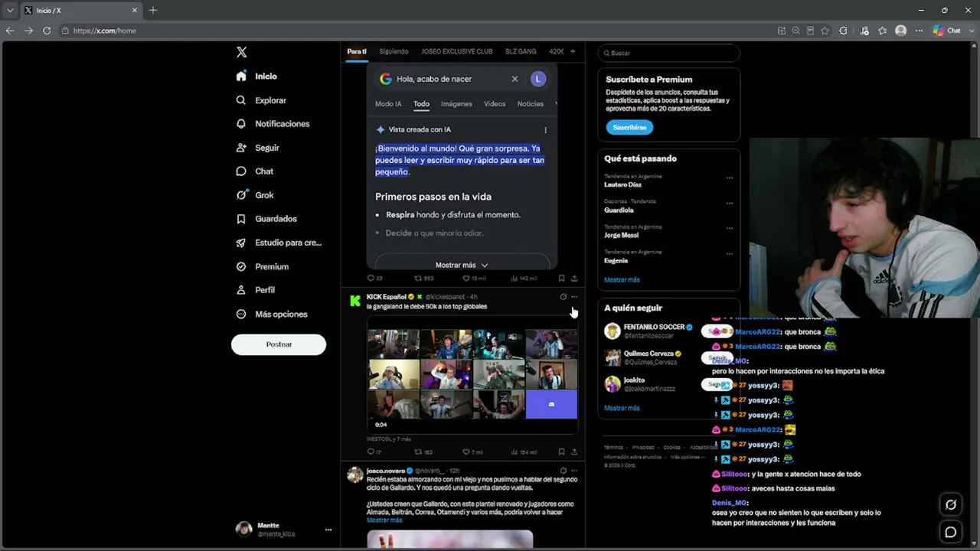Open options dots for Lautaro Díaz trend
The image size is (980, 551).
point(729,178)
